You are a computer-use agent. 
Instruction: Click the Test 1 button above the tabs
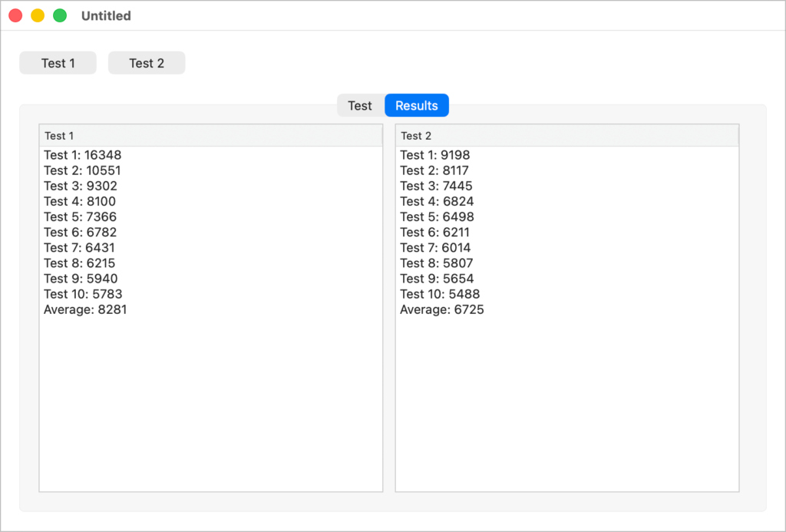click(58, 63)
